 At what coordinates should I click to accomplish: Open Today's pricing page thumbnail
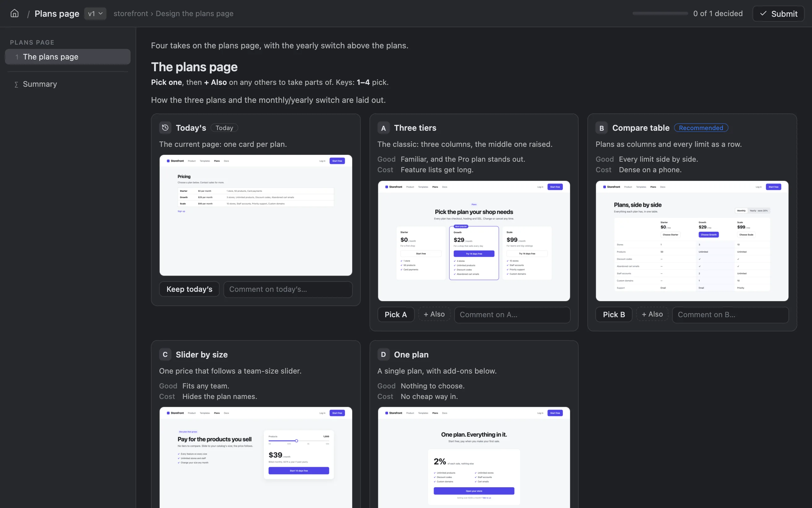(256, 215)
